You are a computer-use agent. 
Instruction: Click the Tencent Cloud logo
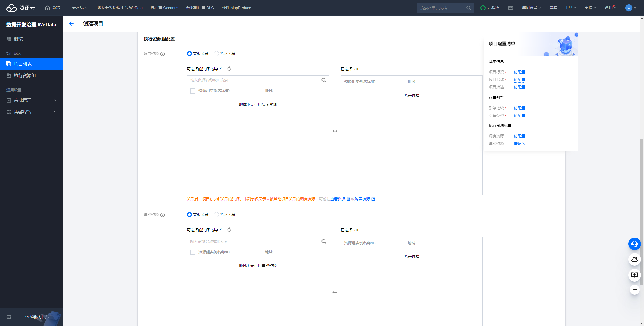(20, 8)
